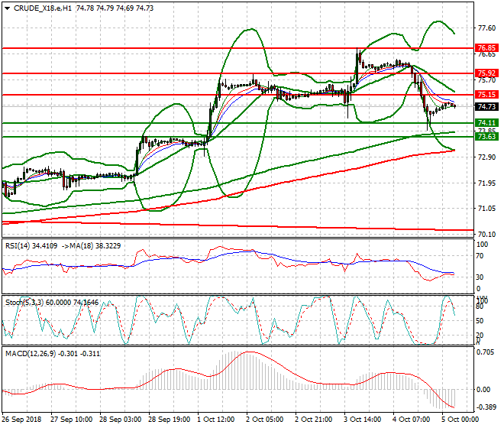
Task: Click the -0.389 MACD scale value
Action: pyautogui.click(x=486, y=407)
